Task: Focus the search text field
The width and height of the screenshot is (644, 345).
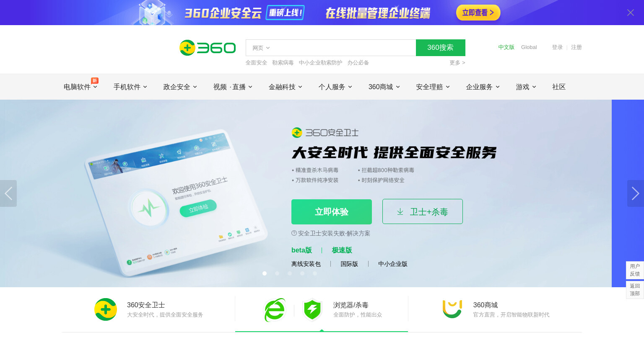Action: (344, 48)
